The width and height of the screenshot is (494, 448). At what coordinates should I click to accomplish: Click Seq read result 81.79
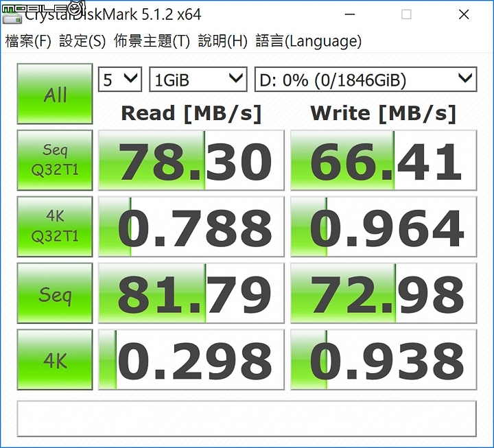(x=191, y=294)
